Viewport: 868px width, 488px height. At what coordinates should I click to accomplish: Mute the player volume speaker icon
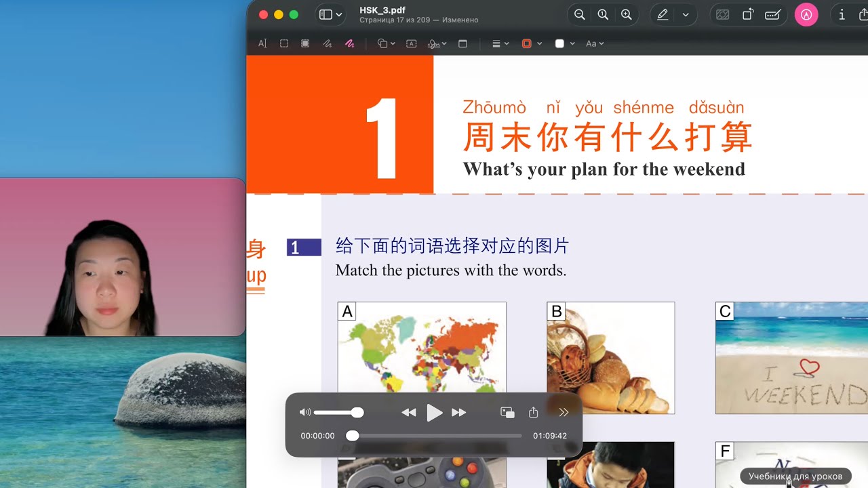pos(305,412)
